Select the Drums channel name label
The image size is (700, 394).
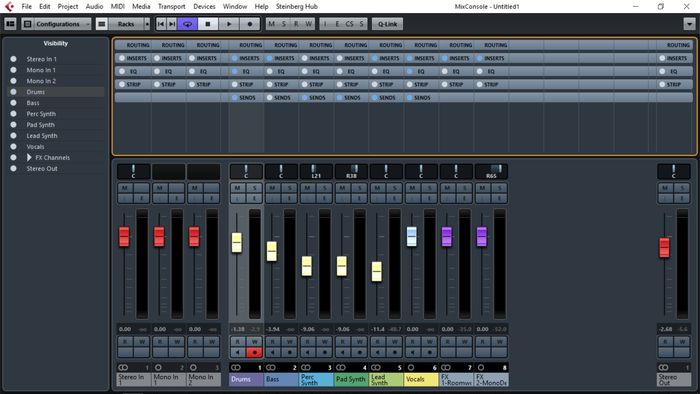pyautogui.click(x=246, y=379)
